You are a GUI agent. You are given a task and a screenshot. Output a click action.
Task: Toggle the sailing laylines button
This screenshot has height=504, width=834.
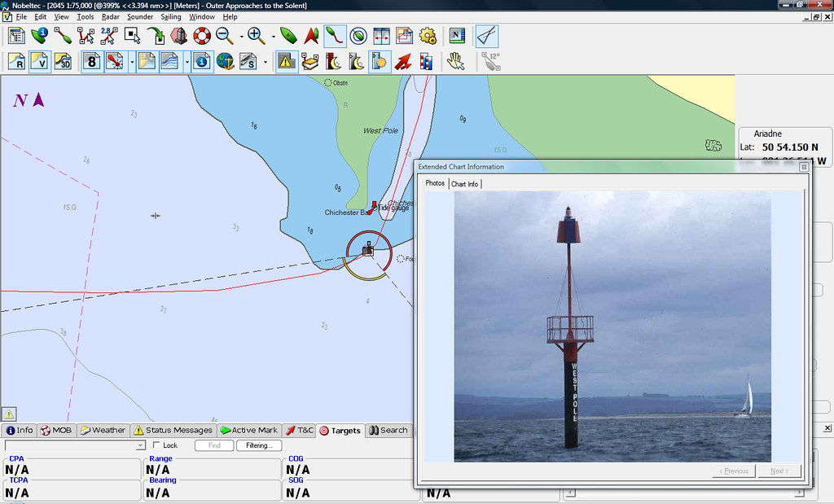(x=486, y=36)
